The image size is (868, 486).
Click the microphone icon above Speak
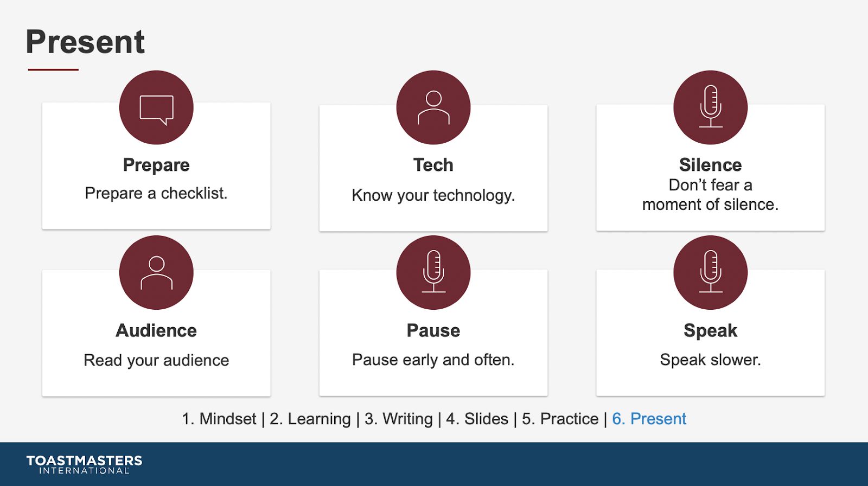[710, 272]
